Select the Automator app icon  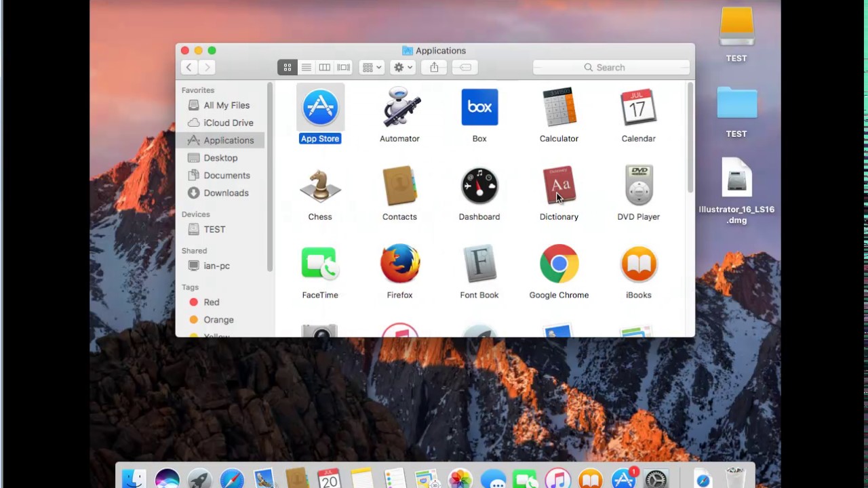tap(399, 107)
